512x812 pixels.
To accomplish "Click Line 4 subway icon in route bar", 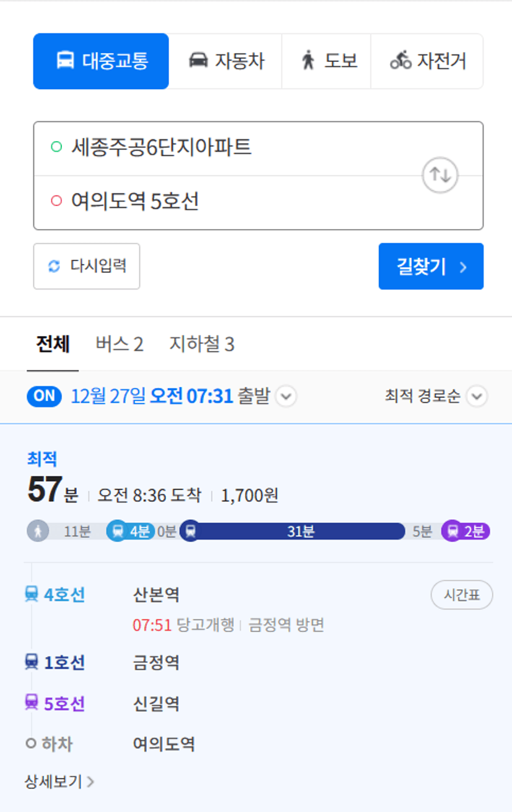I will click(x=118, y=531).
